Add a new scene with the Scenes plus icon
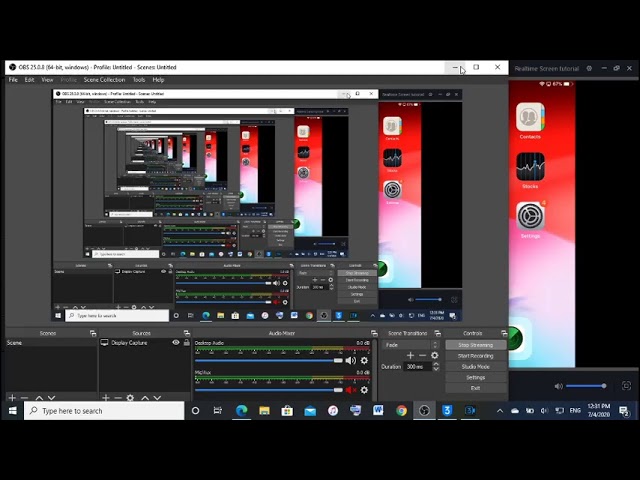 [12, 398]
